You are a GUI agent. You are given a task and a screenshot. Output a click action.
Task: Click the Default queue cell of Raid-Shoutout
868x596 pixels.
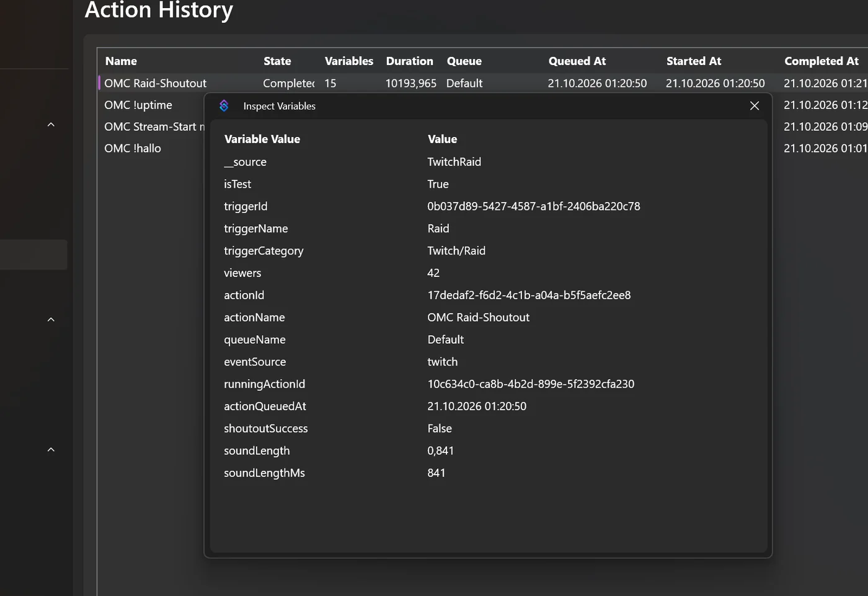(x=464, y=83)
